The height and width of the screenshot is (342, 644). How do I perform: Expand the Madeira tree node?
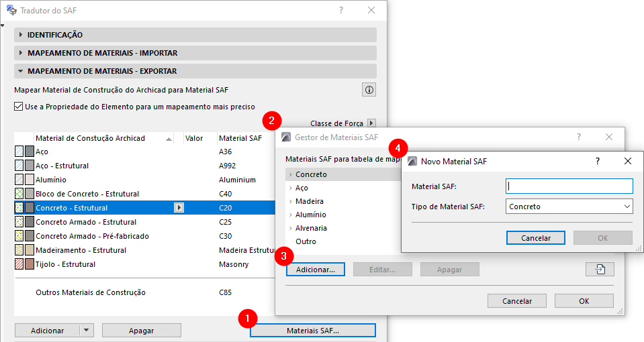click(x=290, y=201)
